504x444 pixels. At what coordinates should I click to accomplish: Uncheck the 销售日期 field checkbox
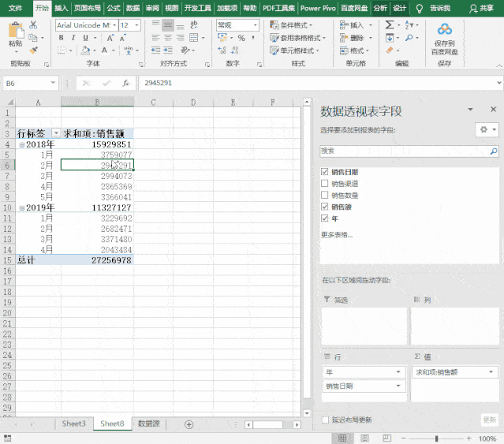(325, 172)
